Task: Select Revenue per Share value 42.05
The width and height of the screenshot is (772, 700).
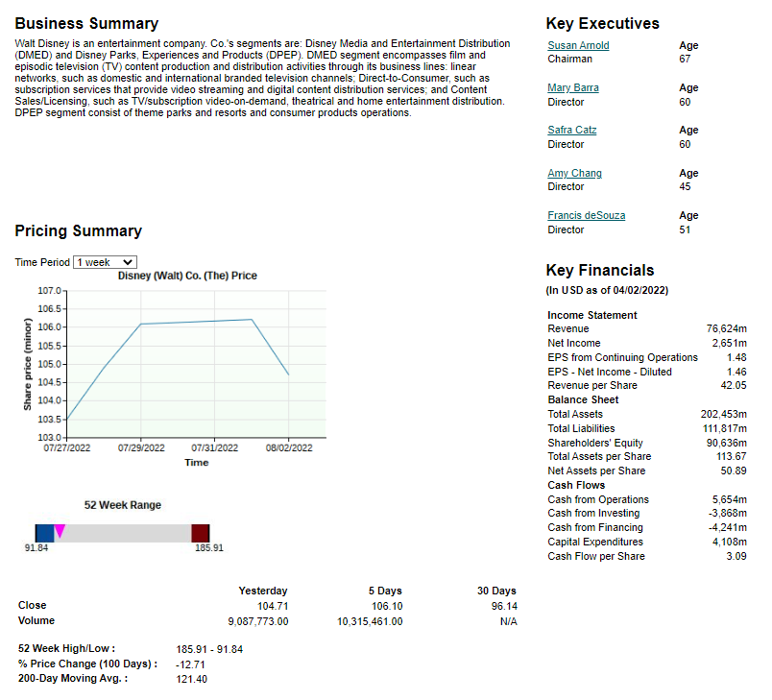Action: [734, 385]
